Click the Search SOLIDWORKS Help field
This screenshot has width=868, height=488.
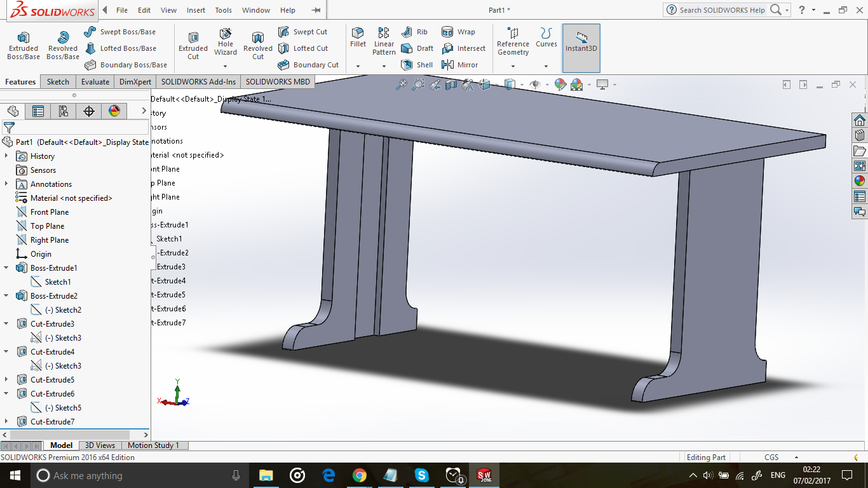[722, 10]
